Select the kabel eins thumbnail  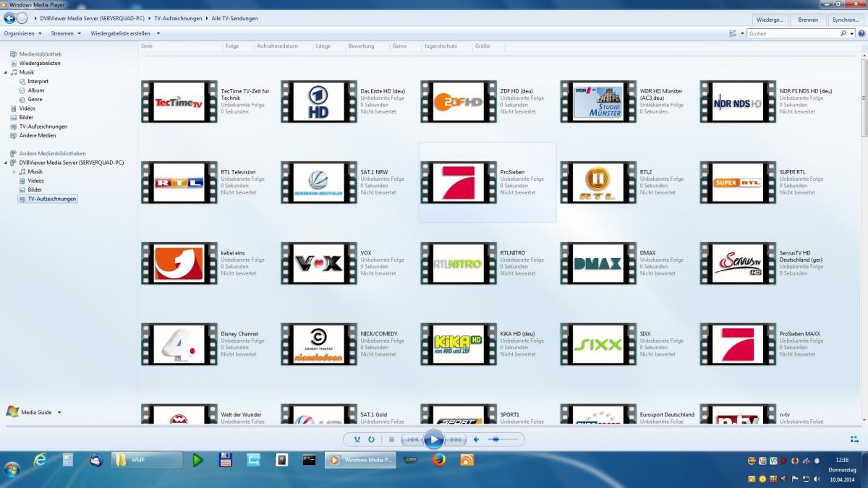coord(179,264)
